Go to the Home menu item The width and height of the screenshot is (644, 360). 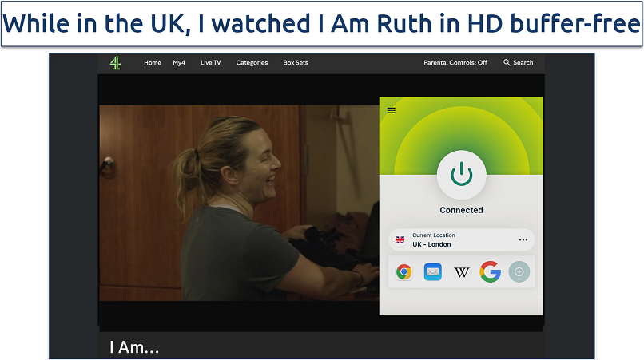click(x=153, y=62)
